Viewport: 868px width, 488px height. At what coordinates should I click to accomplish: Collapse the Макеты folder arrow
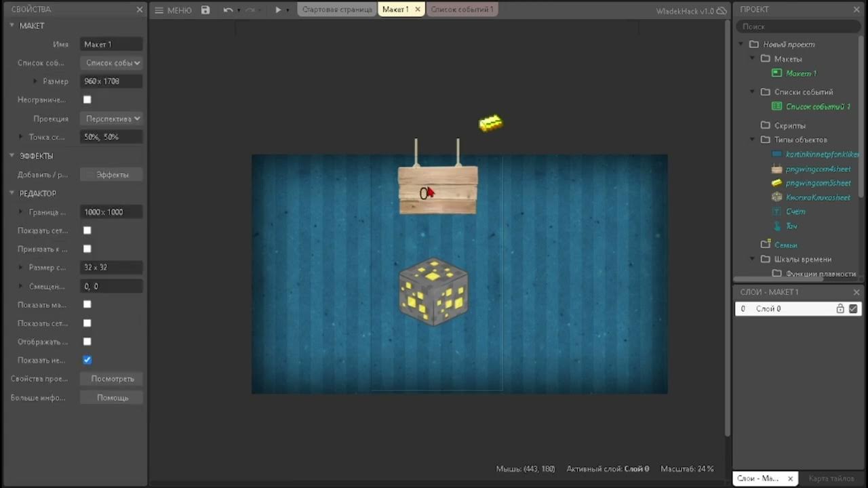(x=752, y=59)
